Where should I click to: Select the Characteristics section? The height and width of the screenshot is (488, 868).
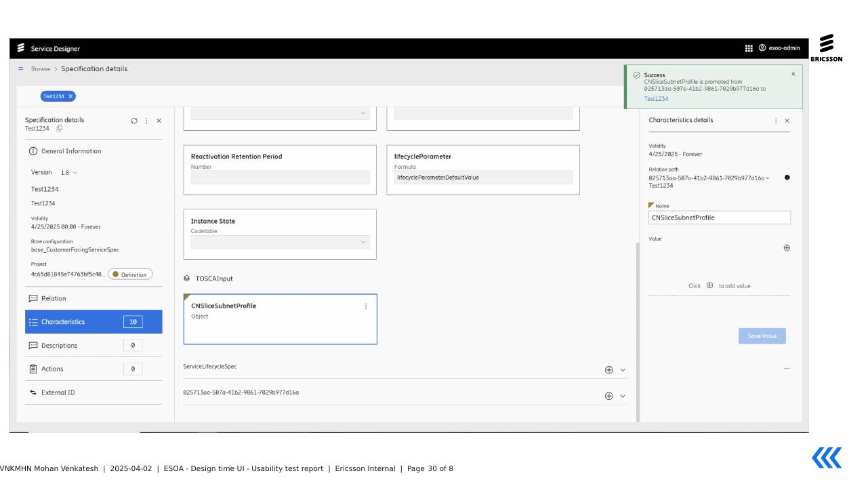point(94,322)
